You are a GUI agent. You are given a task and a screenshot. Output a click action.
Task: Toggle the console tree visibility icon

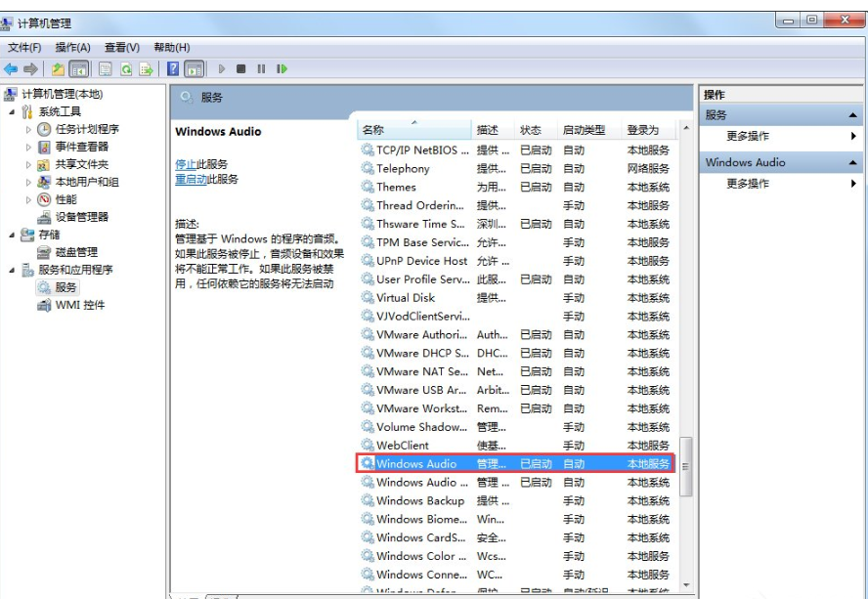(x=76, y=66)
